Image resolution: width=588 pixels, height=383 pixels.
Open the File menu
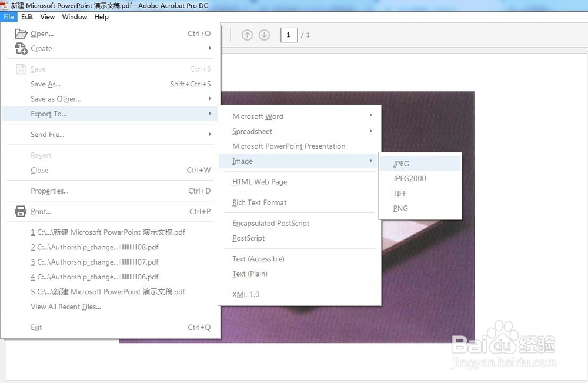coord(8,17)
